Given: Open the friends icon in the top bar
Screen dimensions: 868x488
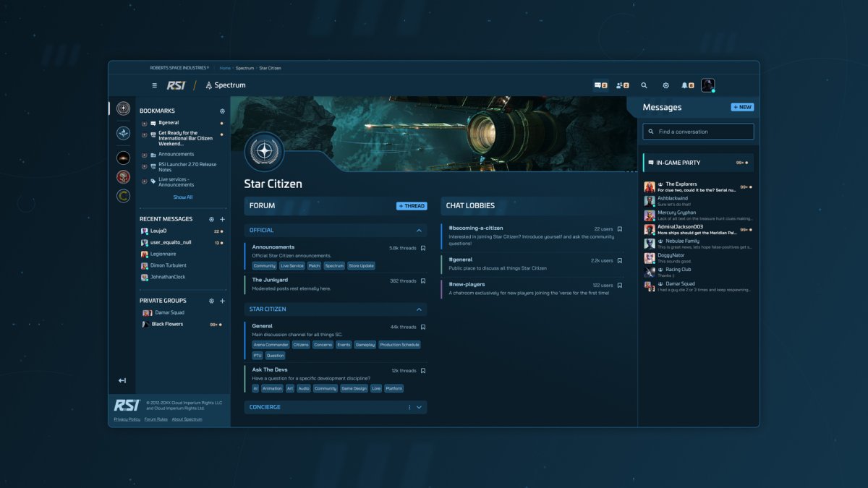Looking at the screenshot, I should 622,85.
